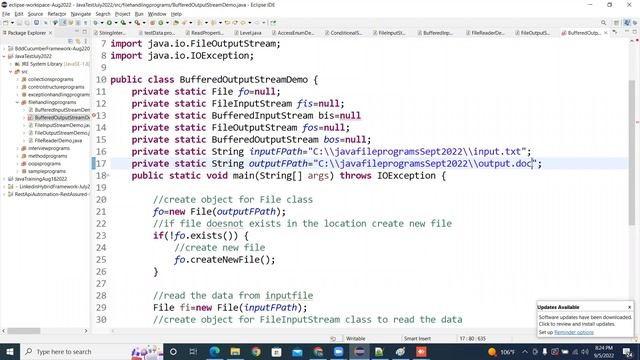This screenshot has width=640, height=360.
Task: Click the Run button in the toolbar
Action: [x=109, y=23]
